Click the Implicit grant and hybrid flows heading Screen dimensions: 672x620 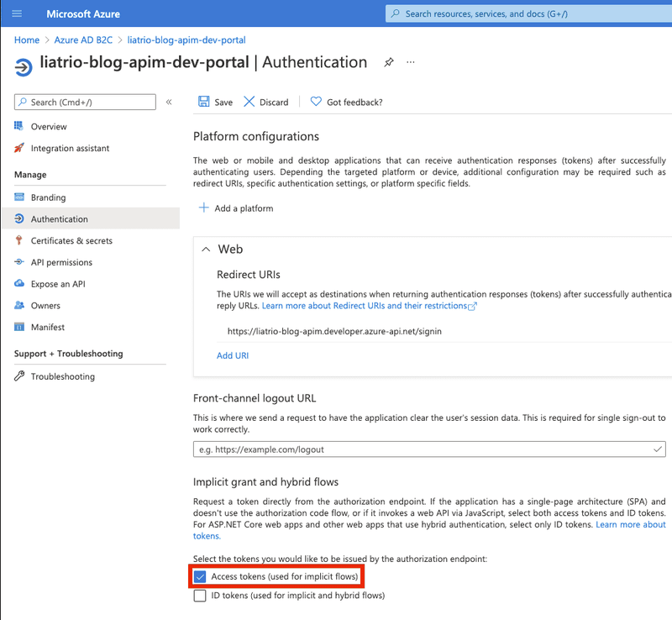click(265, 482)
